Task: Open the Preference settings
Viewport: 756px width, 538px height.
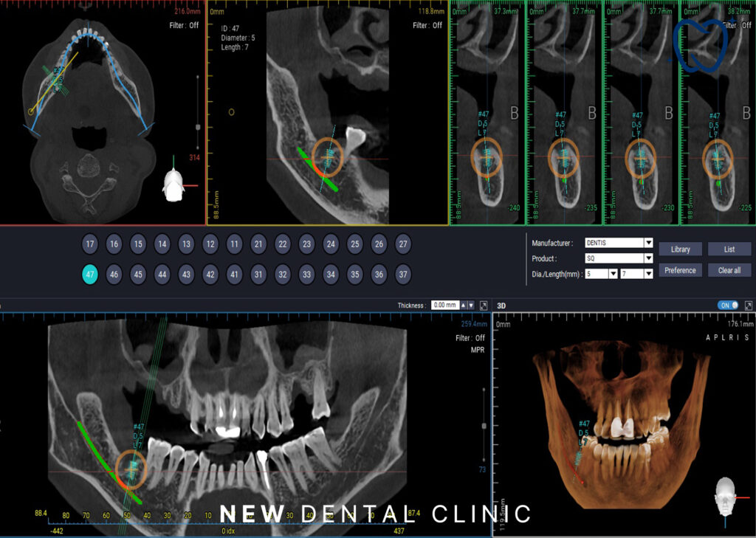Action: [x=680, y=270]
